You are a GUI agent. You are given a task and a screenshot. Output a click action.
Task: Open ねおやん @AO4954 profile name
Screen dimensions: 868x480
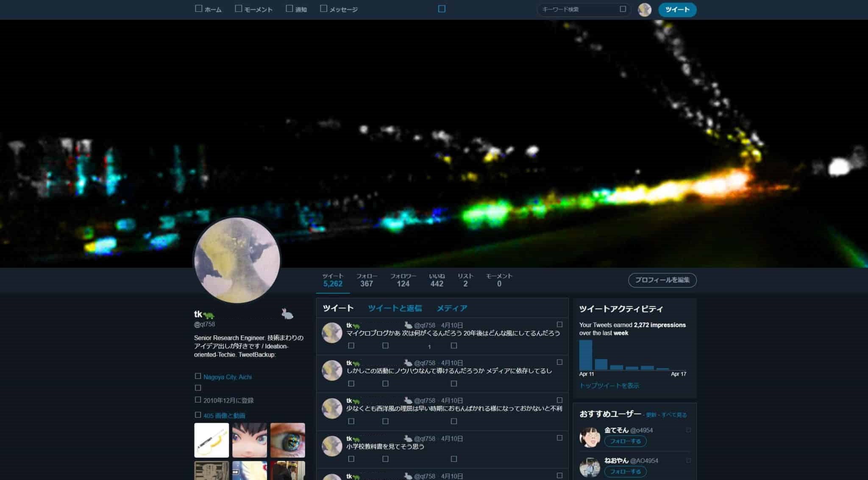tap(631, 461)
